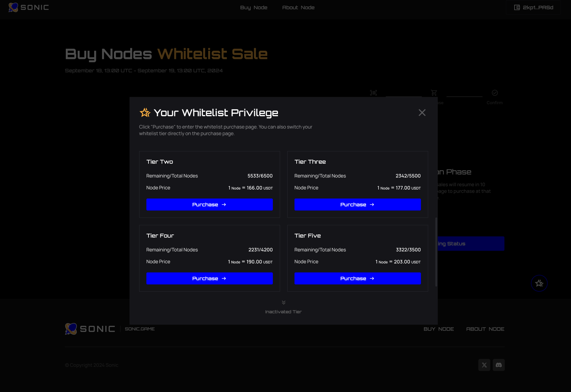Click the dialog's vertical scrollbar
Image resolution: width=571 pixels, height=392 pixels.
tap(436, 252)
